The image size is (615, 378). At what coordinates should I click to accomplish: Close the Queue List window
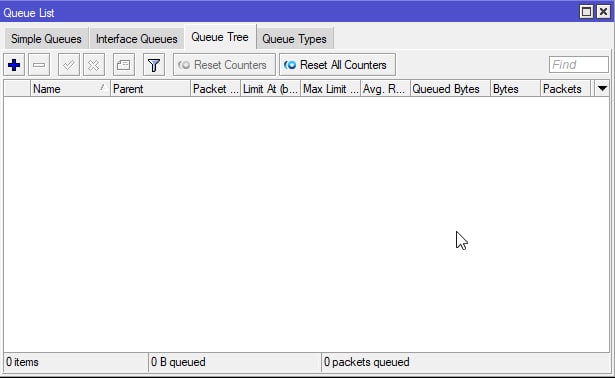click(603, 12)
